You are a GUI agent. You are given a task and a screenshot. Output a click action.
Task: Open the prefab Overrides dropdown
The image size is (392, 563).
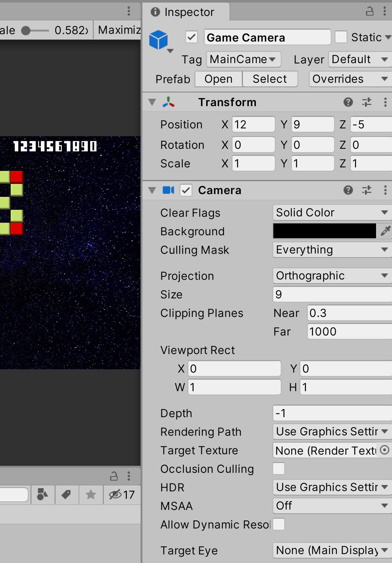pyautogui.click(x=350, y=79)
